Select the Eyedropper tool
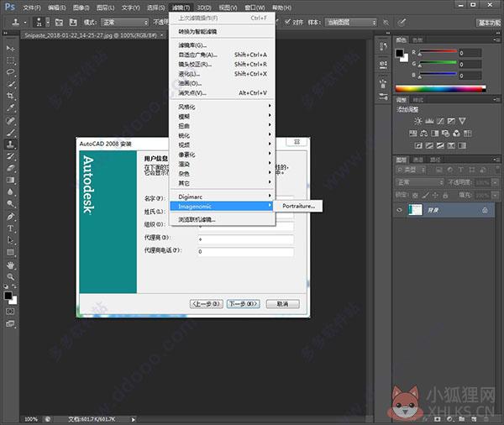 pyautogui.click(x=10, y=108)
